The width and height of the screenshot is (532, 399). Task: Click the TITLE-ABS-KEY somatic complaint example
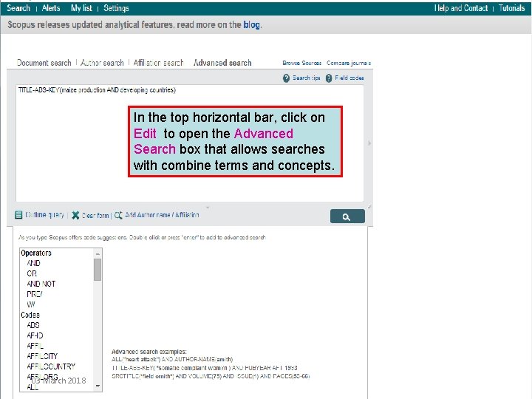pos(205,368)
